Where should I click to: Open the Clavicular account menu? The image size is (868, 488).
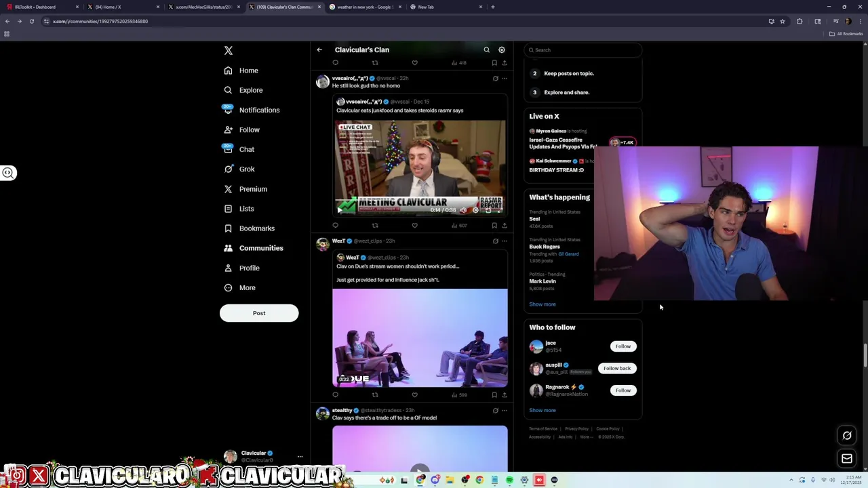[263, 456]
